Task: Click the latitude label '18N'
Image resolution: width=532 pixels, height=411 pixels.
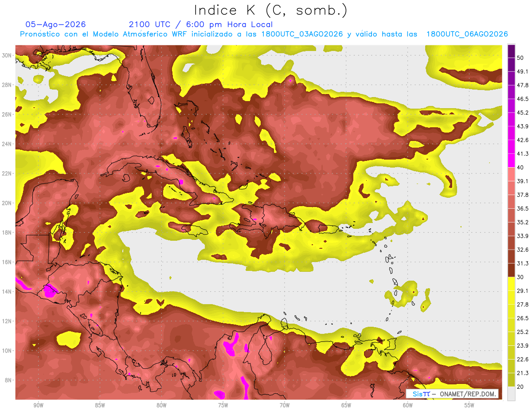Action: [7, 232]
